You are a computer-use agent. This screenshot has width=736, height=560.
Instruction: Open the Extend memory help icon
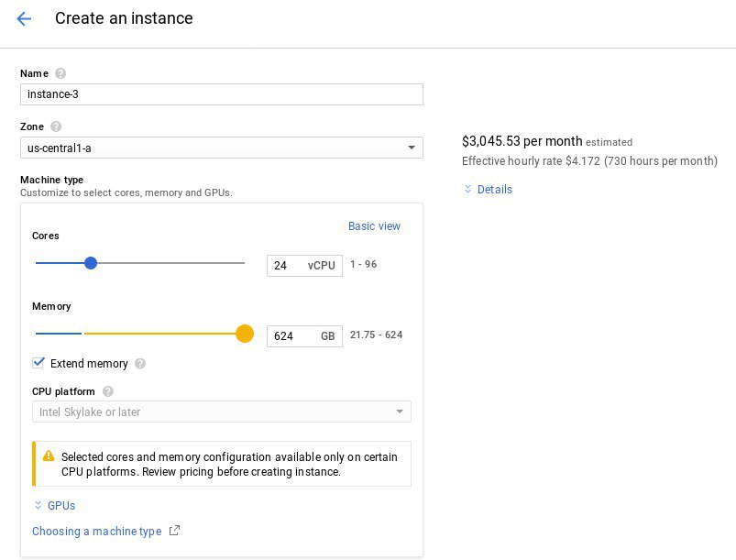click(140, 363)
